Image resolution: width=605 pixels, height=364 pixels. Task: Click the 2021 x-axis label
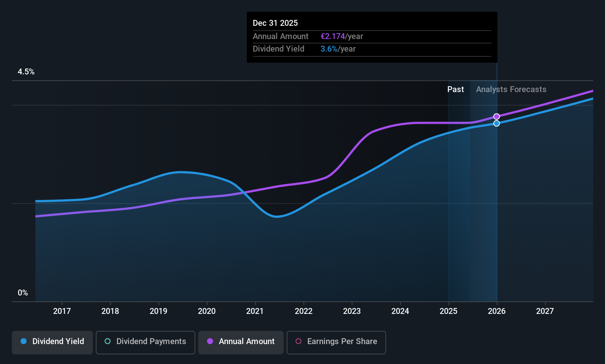(255, 311)
